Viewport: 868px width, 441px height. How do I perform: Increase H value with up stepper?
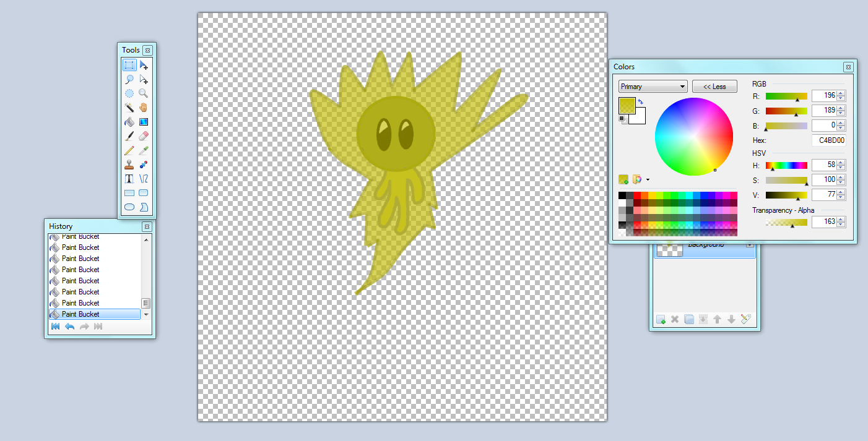[841, 163]
